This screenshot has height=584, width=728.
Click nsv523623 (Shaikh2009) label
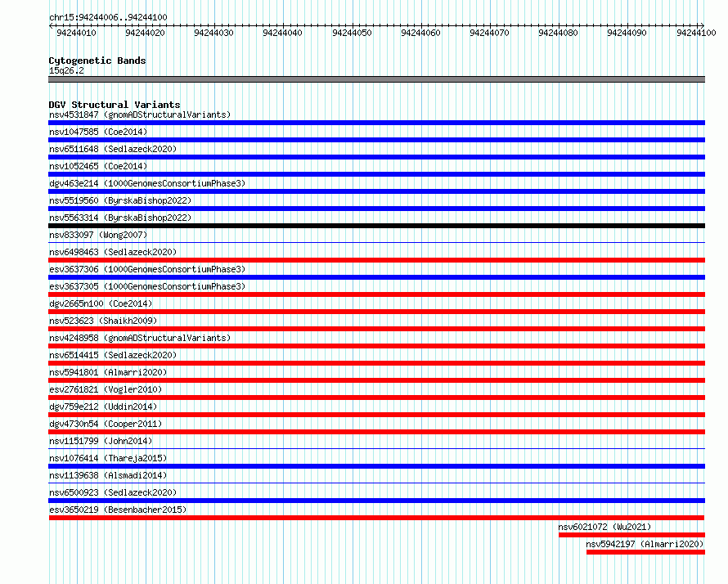[103, 321]
